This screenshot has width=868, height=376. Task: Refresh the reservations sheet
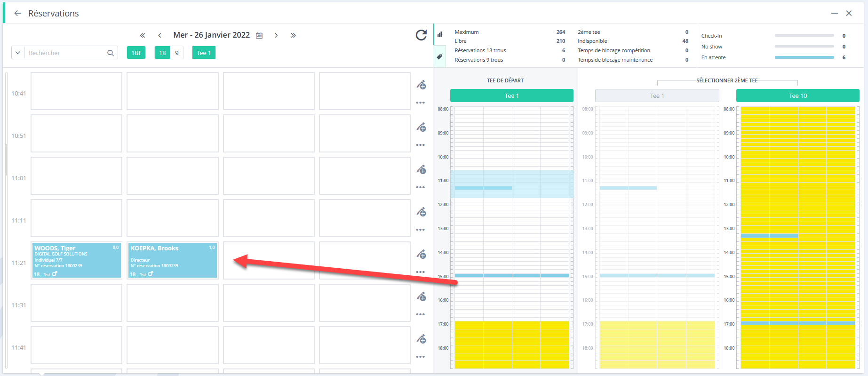(x=421, y=35)
